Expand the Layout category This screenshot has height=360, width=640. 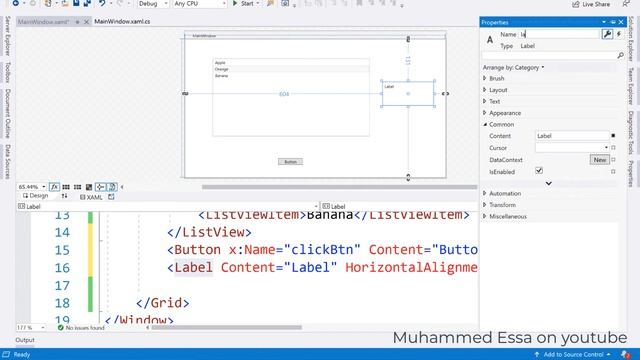point(484,89)
